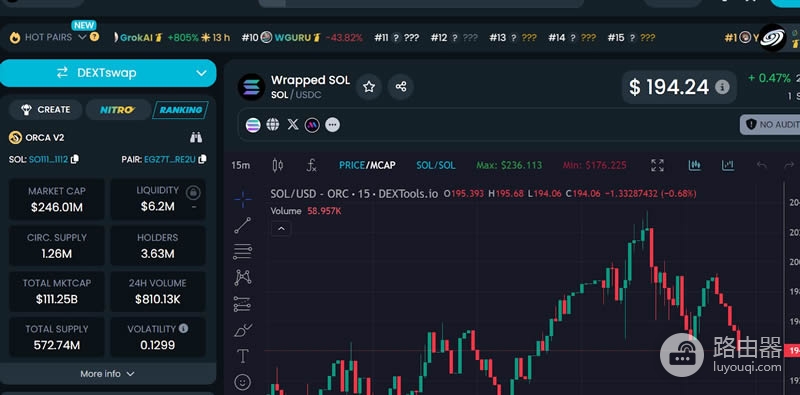Show the volatility info tooltip
The height and width of the screenshot is (395, 800).
[x=183, y=328]
